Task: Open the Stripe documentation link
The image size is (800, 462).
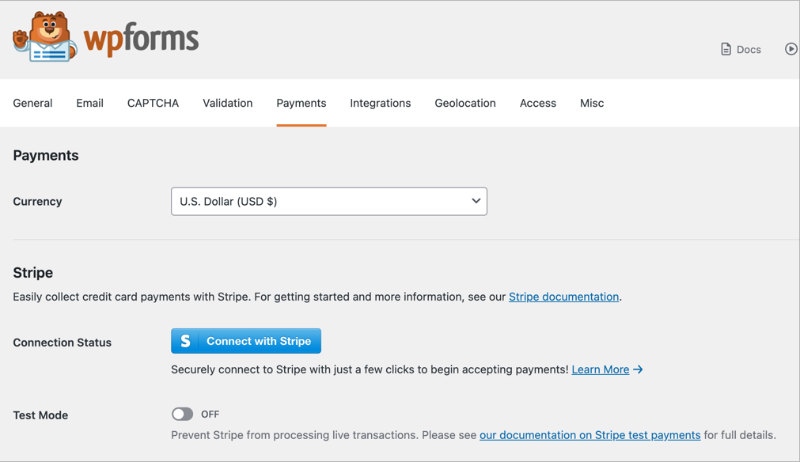Action: (x=564, y=297)
